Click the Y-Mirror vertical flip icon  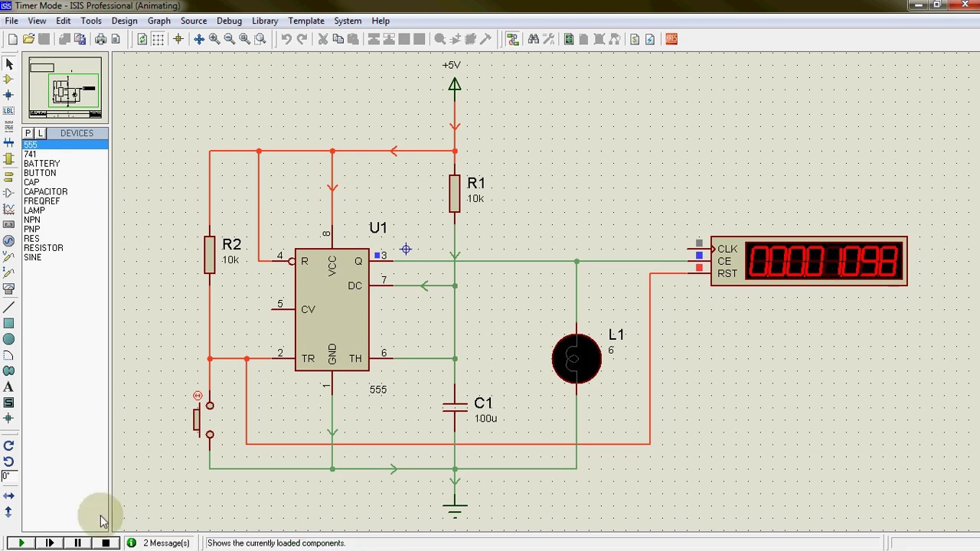[9, 512]
